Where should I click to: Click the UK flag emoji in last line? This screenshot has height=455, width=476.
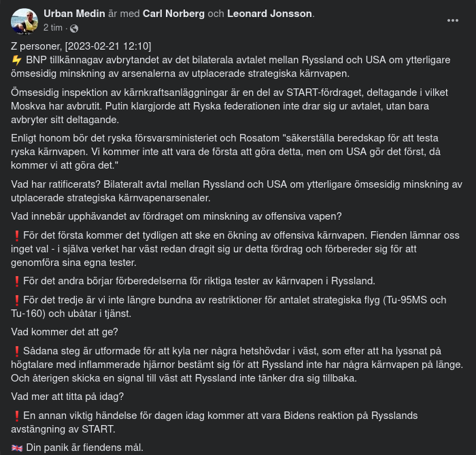17,448
